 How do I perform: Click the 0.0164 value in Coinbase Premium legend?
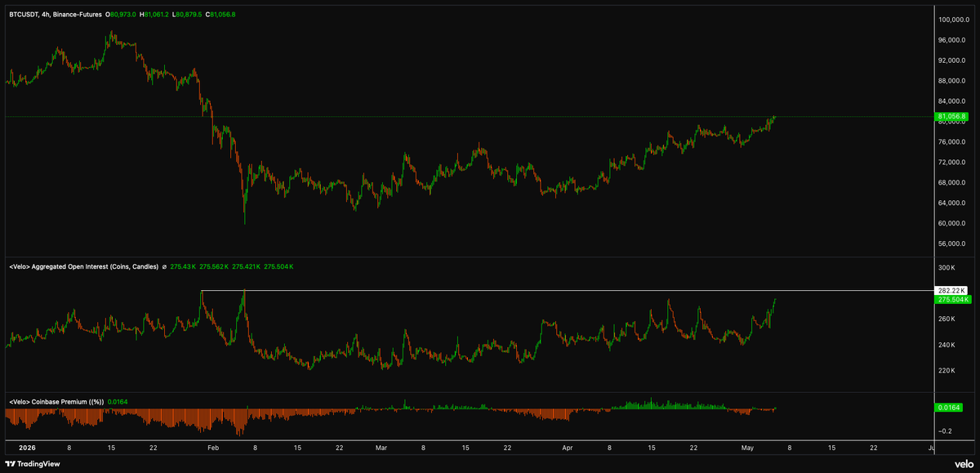[x=118, y=401]
